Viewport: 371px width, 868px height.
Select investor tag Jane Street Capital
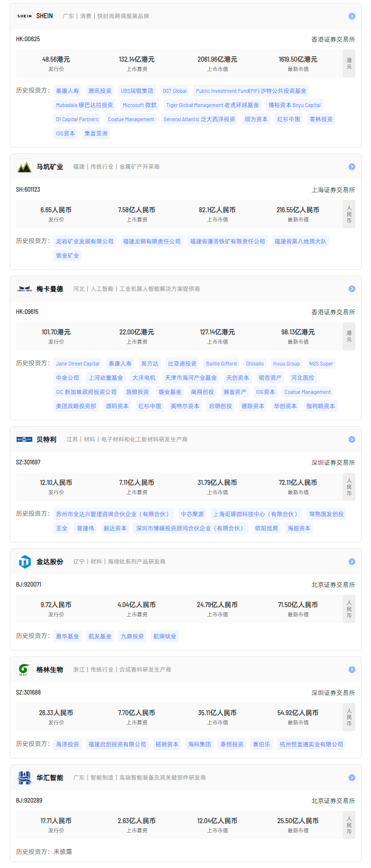[x=78, y=364]
